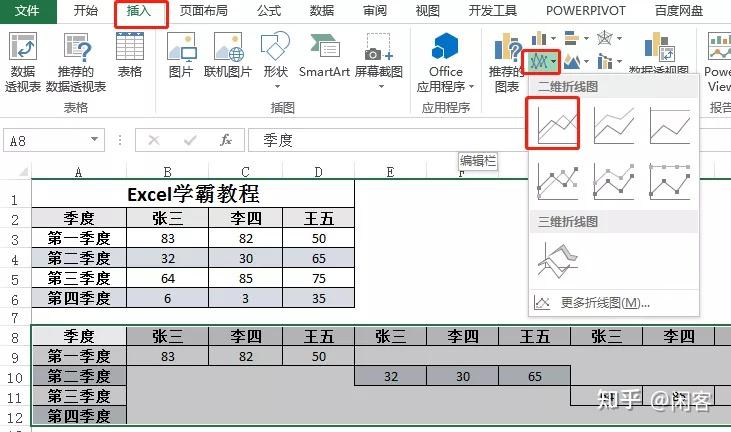Select cell D6 containing 35

(318, 298)
